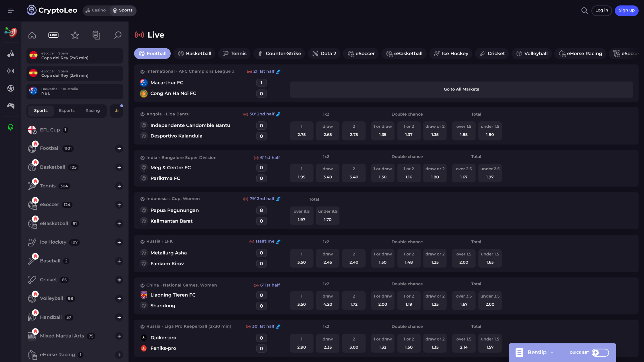The width and height of the screenshot is (644, 362).
Task: Switch to Casino mode in the top switcher
Action: [96, 10]
